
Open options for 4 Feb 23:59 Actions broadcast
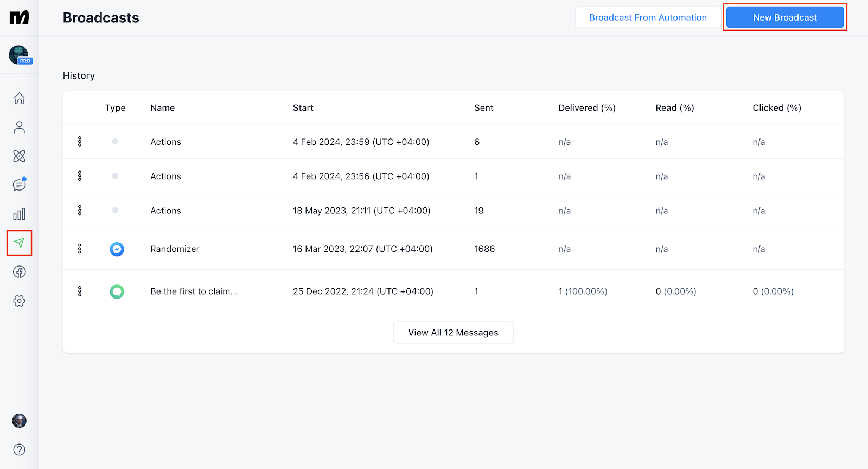click(x=80, y=142)
